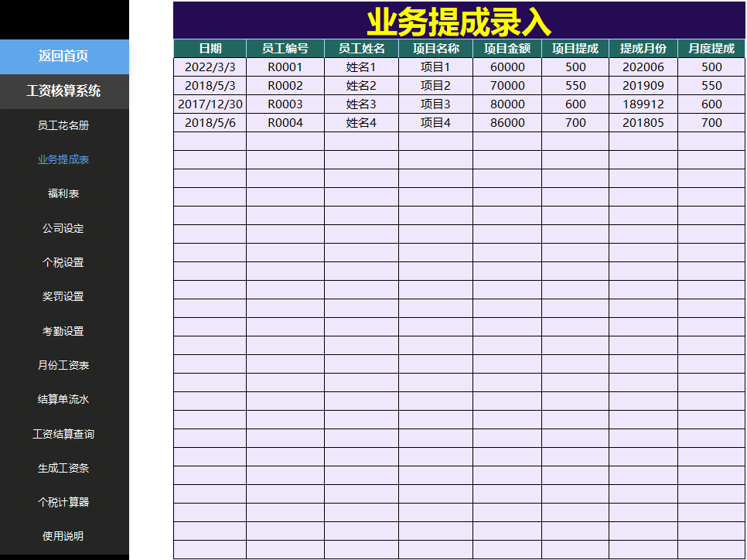The width and height of the screenshot is (747, 560).
Task: Select project amount cell 70000
Action: (507, 86)
